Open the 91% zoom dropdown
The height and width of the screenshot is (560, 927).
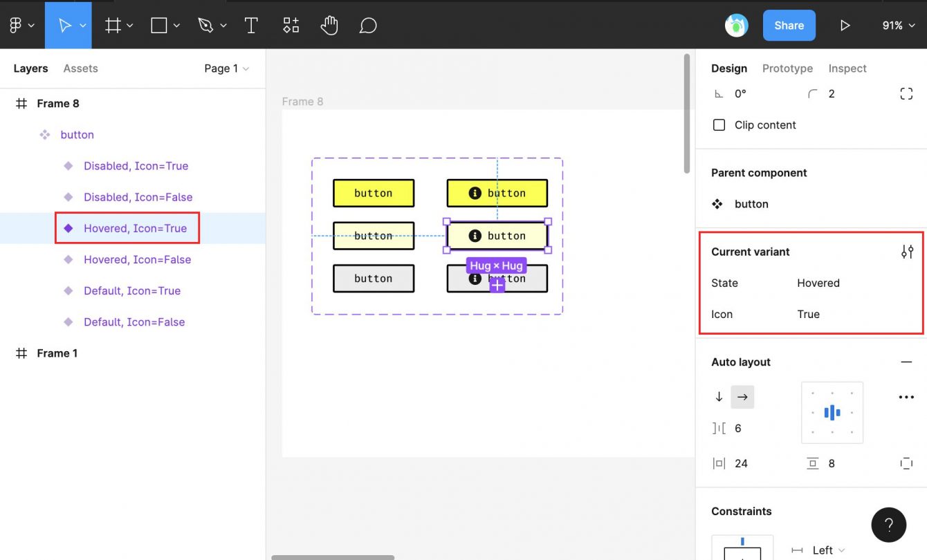coord(898,26)
